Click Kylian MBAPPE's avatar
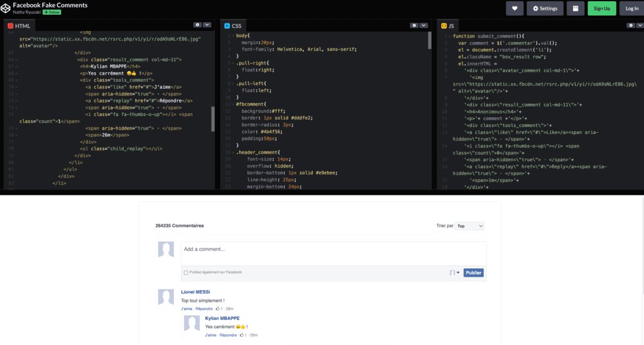This screenshot has height=345, width=644. [191, 323]
